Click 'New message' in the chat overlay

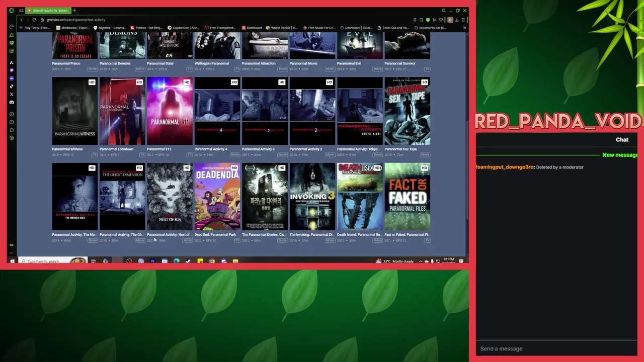click(x=619, y=155)
